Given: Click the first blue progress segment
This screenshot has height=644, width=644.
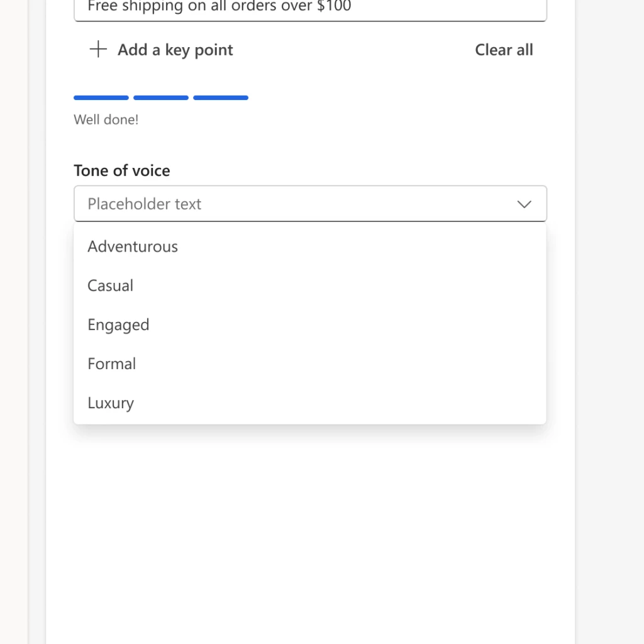Looking at the screenshot, I should [x=101, y=97].
